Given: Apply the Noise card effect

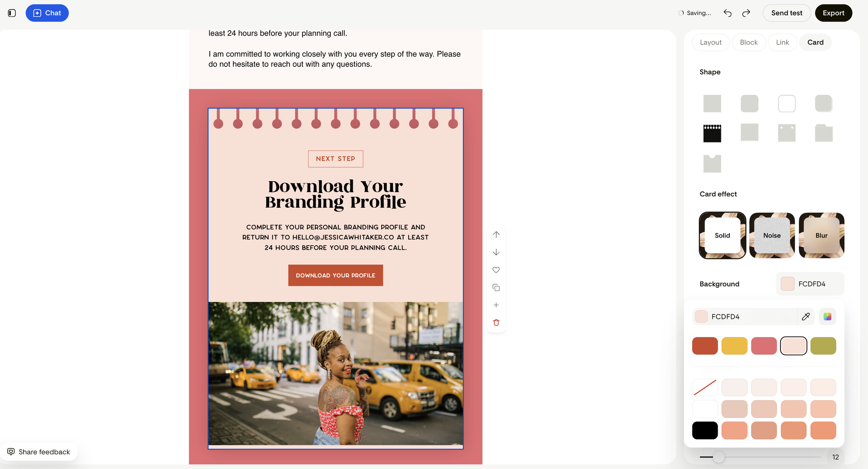Looking at the screenshot, I should 772,235.
